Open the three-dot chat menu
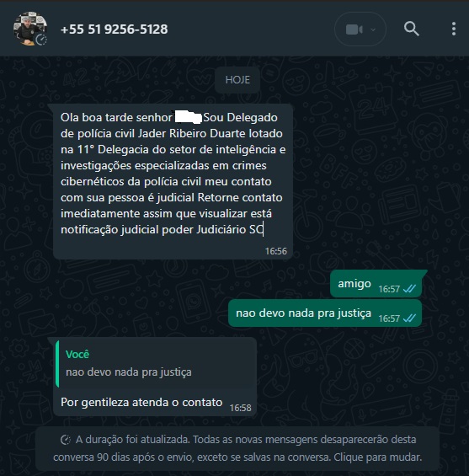Screen dimensions: 469x476 [454, 29]
